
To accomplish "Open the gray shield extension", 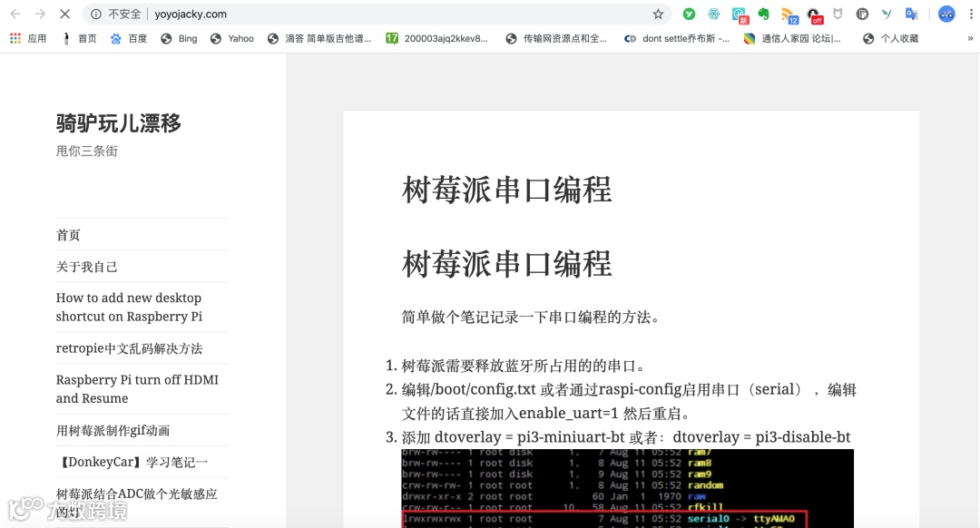I will click(838, 14).
